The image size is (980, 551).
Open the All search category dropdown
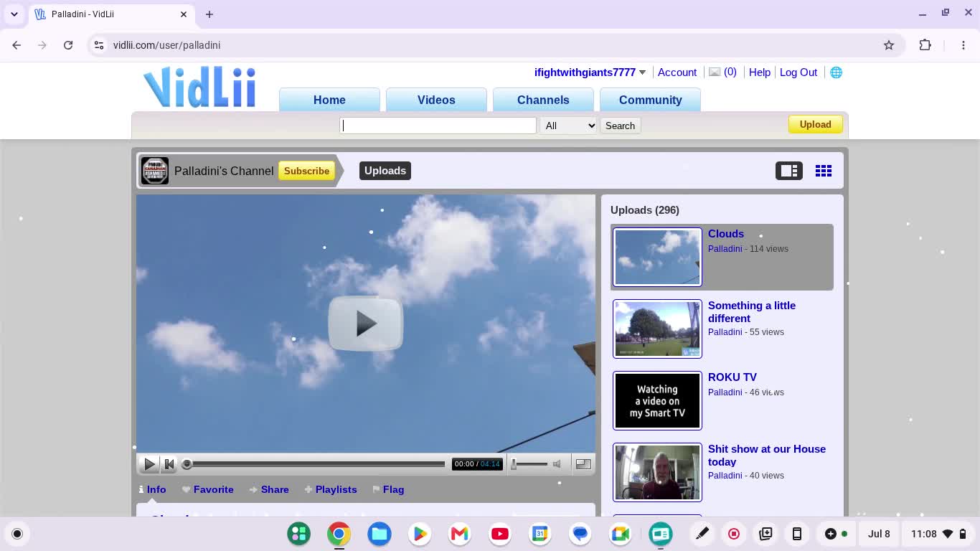tap(569, 126)
